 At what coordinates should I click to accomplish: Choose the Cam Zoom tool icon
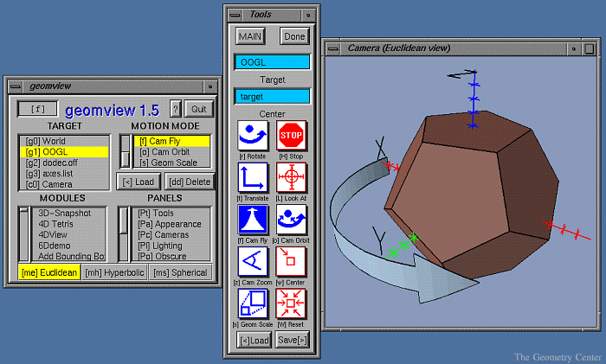(253, 261)
